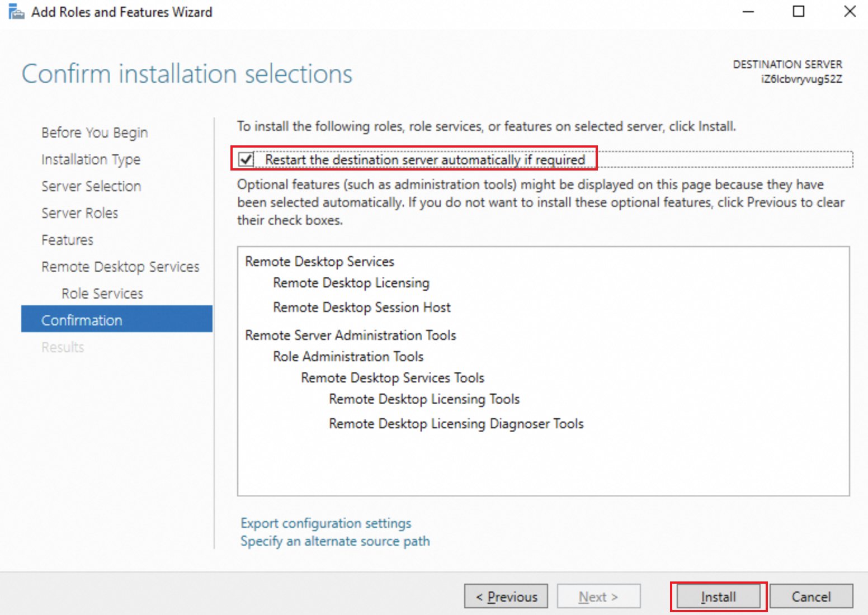Switch to Server Selection page
The height and width of the screenshot is (615, 868).
click(x=91, y=186)
